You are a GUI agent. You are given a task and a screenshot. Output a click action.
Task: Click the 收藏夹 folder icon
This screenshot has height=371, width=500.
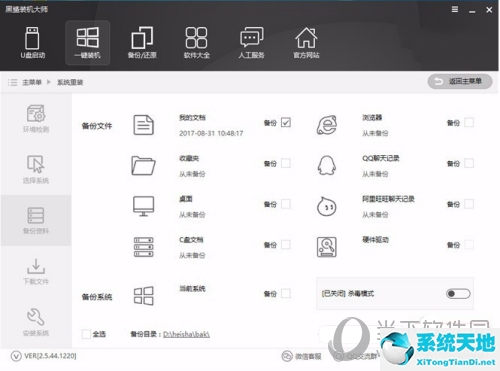tap(143, 165)
